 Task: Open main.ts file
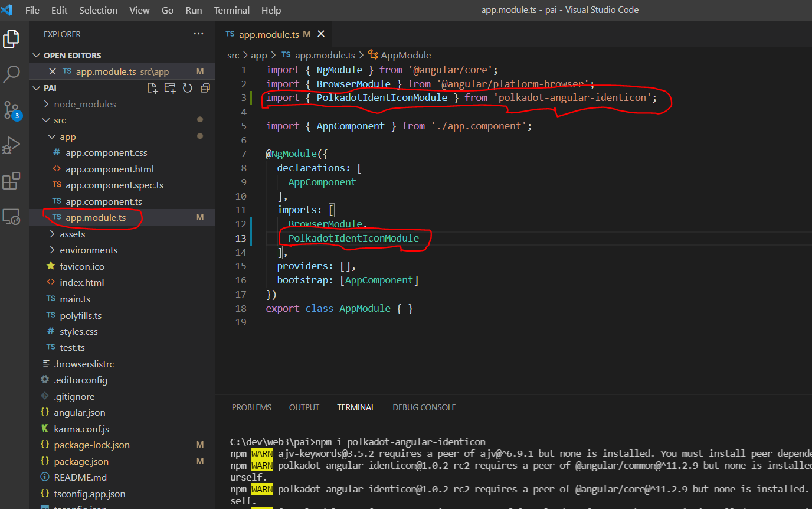(75, 299)
